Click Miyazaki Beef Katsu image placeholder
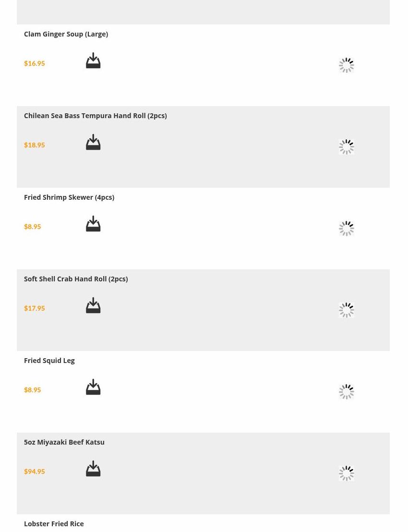Viewport: 408px width, 532px height. tap(346, 473)
